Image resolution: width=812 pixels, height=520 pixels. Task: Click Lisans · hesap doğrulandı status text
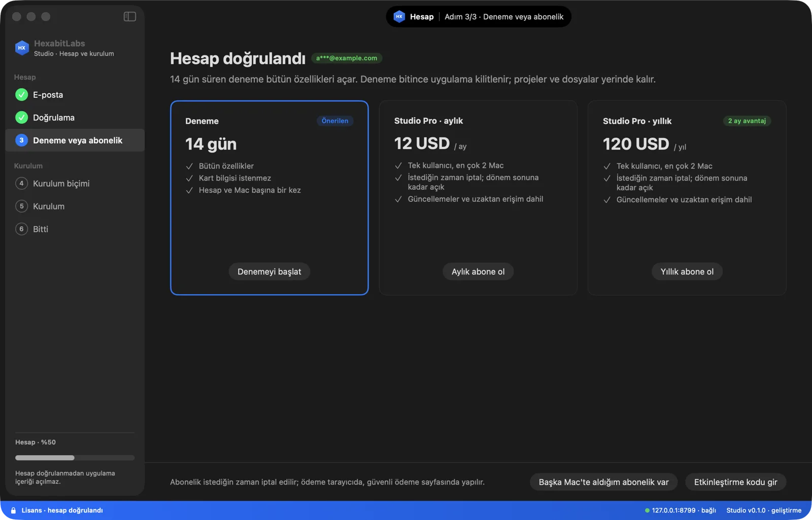click(62, 510)
